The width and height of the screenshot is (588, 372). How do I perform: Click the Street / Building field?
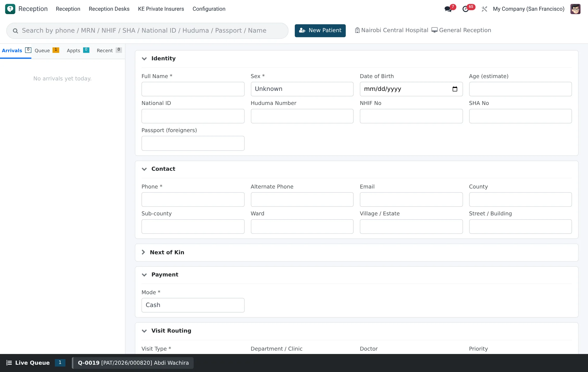(x=520, y=227)
